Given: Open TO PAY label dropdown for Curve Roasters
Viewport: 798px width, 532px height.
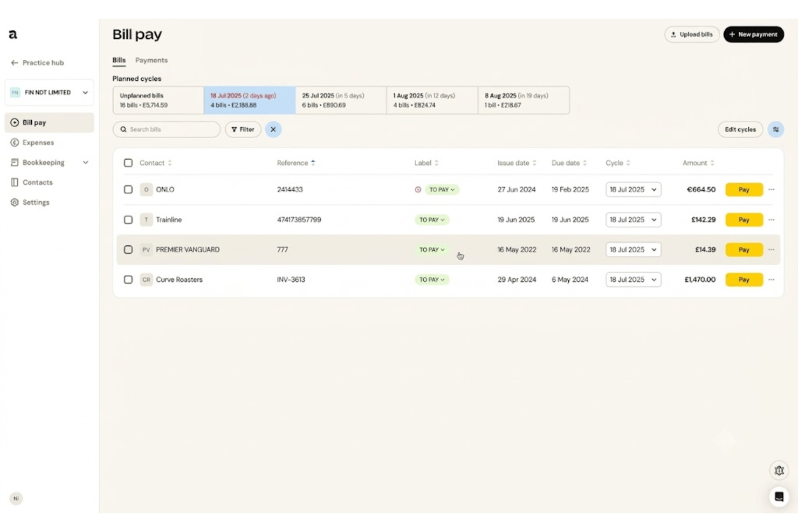Looking at the screenshot, I should [x=432, y=280].
